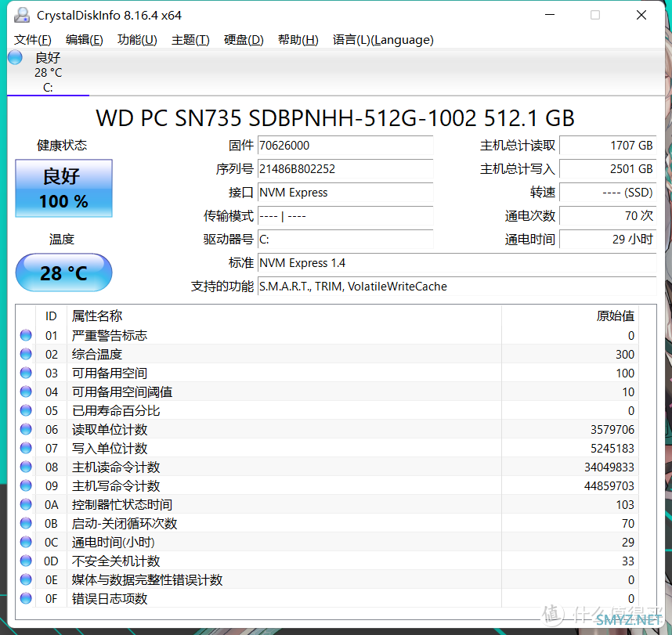Select the 主机写命令计数 attribute row
The image size is (672, 635).
click(x=327, y=486)
